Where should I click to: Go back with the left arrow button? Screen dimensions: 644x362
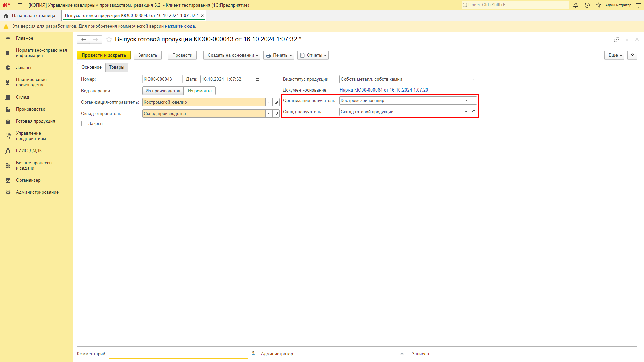[x=84, y=39]
